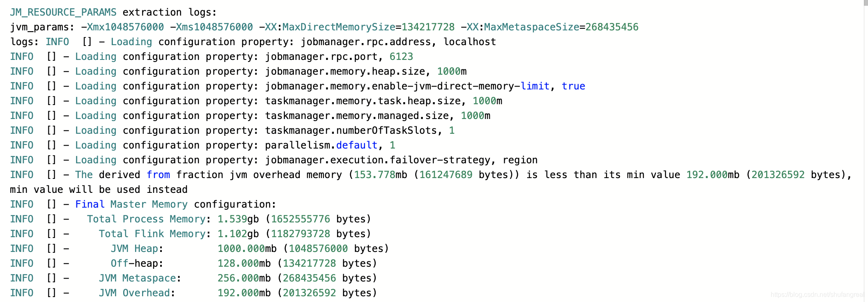The width and height of the screenshot is (868, 302).
Task: Click 'jobmanager.execution.failover-strategy' property name
Action: pyautogui.click(x=378, y=160)
